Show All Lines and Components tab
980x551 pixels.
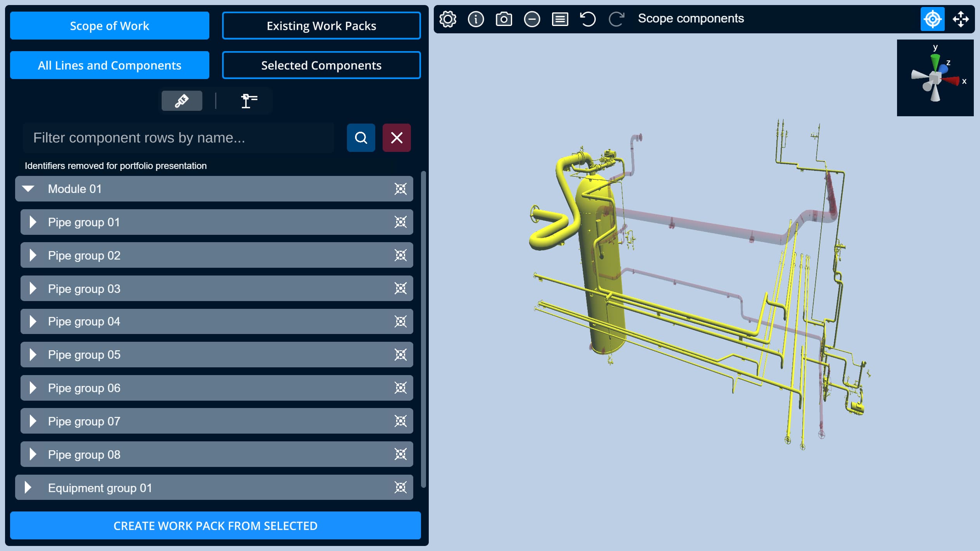tap(110, 65)
